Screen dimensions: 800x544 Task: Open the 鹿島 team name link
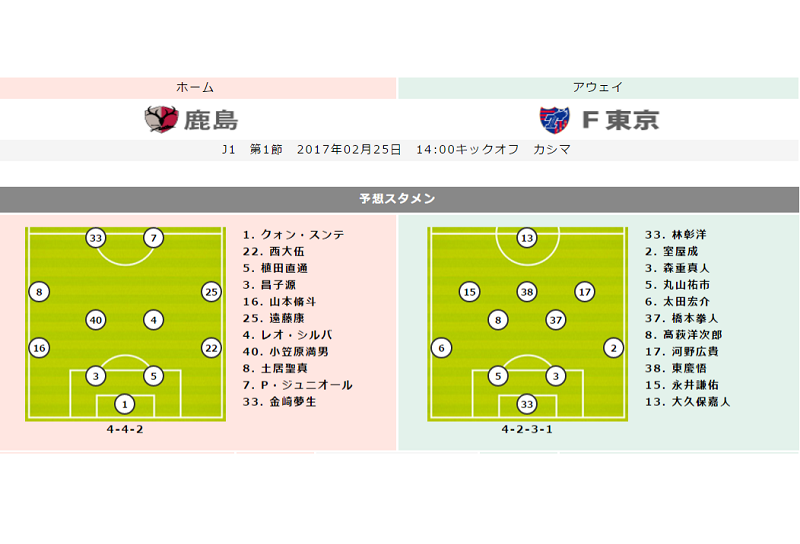pos(211,121)
